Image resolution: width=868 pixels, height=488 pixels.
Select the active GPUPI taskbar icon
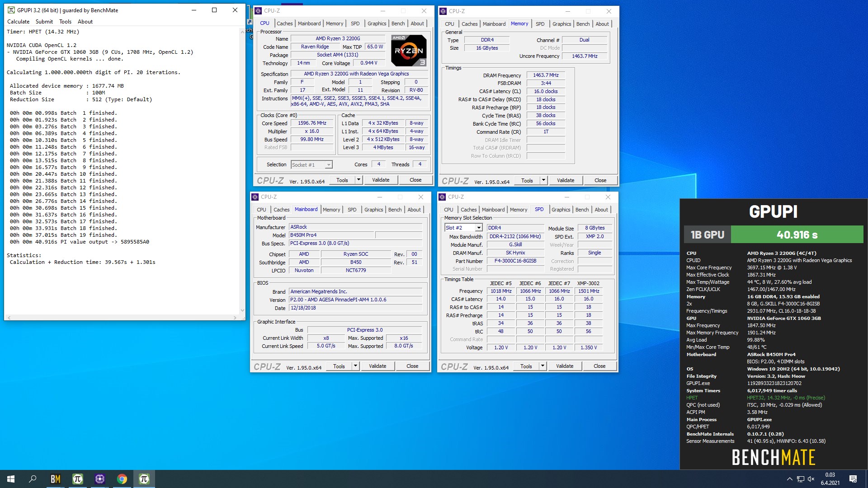pyautogui.click(x=144, y=479)
